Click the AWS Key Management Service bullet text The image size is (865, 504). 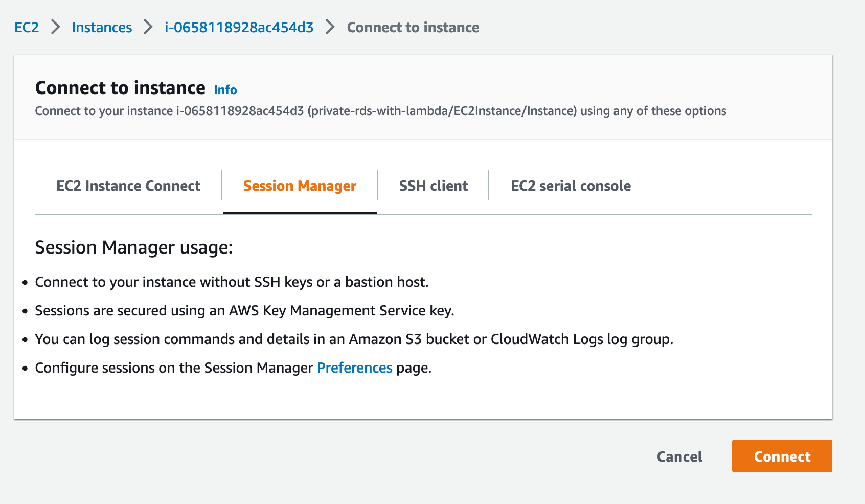coord(244,310)
